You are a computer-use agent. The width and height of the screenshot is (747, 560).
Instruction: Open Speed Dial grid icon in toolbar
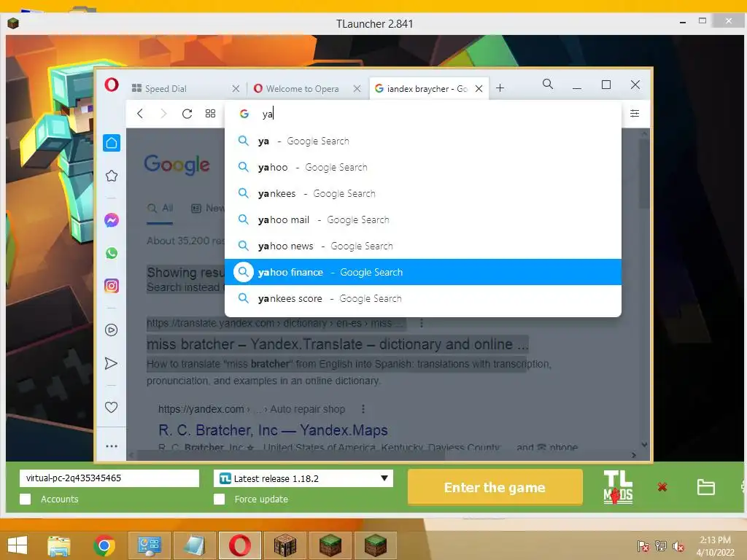click(x=211, y=113)
